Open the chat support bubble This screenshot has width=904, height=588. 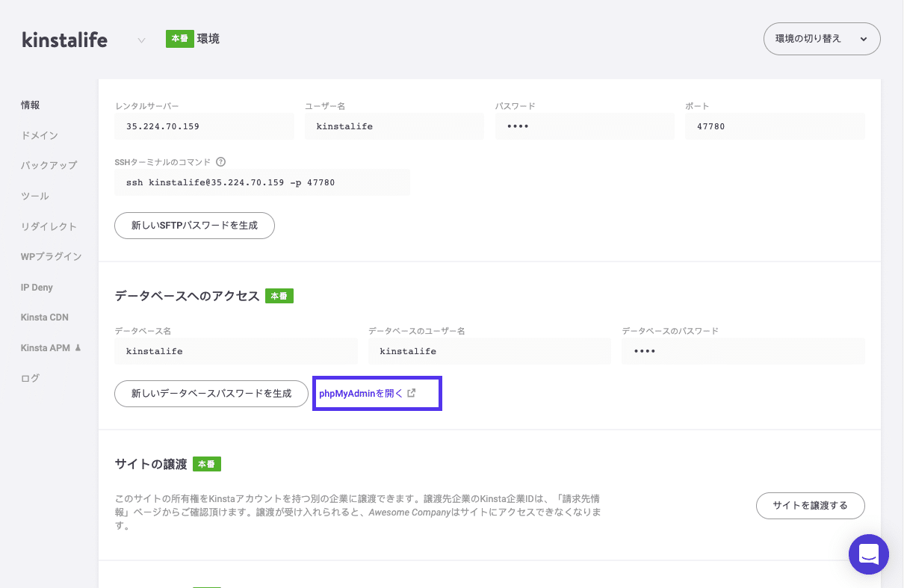coord(868,554)
